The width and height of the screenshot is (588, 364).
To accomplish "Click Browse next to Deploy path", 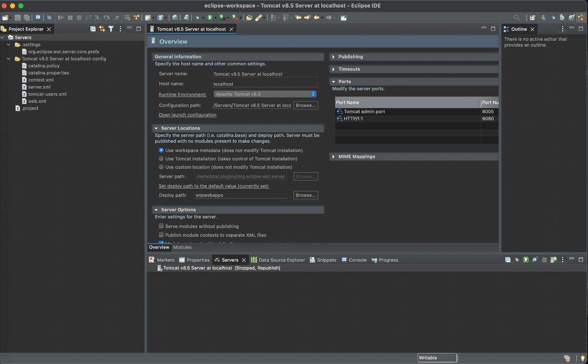I will coord(306,195).
